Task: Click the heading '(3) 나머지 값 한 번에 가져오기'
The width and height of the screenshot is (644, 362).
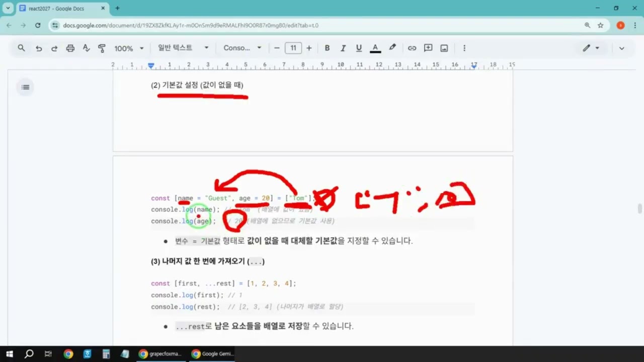Action: click(x=208, y=261)
